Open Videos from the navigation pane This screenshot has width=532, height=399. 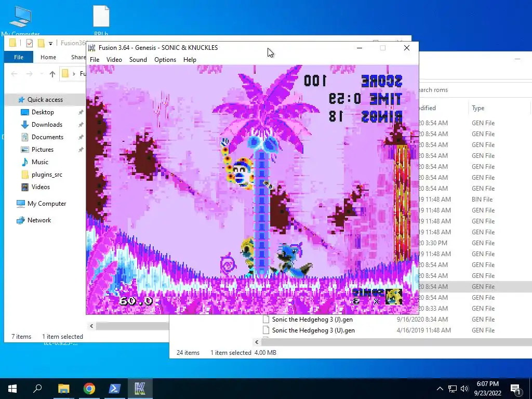pos(41,187)
